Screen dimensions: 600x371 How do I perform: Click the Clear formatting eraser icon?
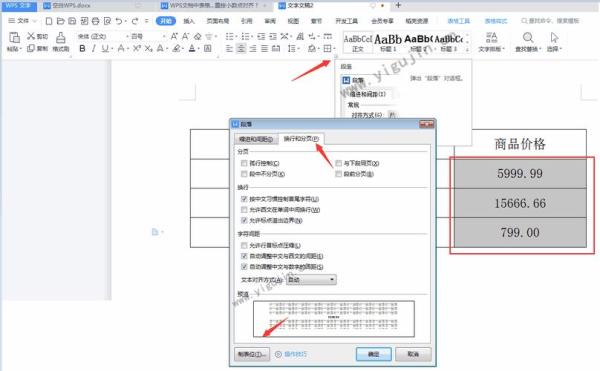(197, 36)
